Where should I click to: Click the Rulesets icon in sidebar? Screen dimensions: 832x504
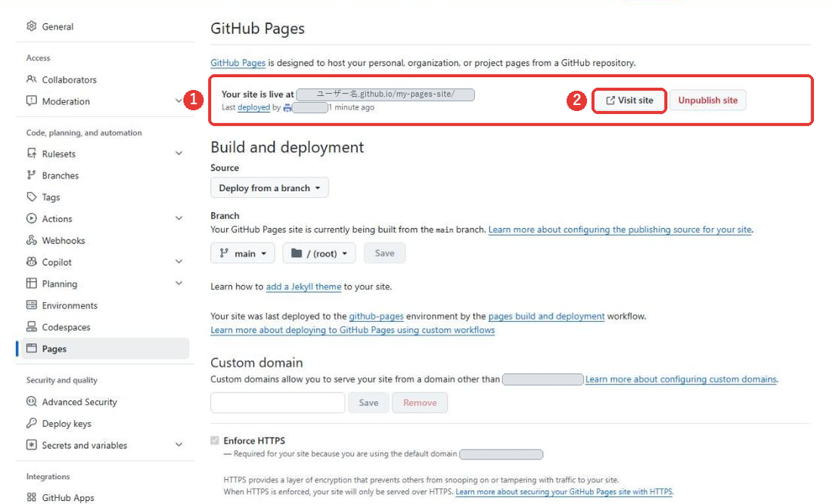click(31, 153)
